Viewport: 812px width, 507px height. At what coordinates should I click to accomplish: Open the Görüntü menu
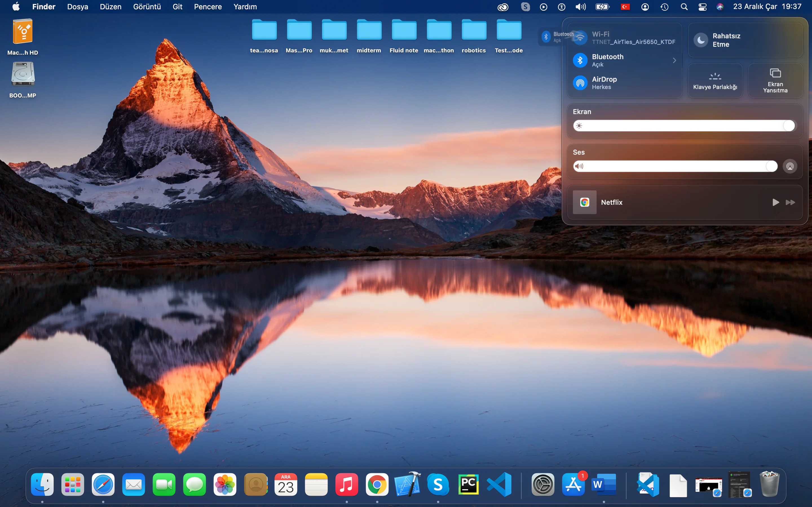[147, 7]
